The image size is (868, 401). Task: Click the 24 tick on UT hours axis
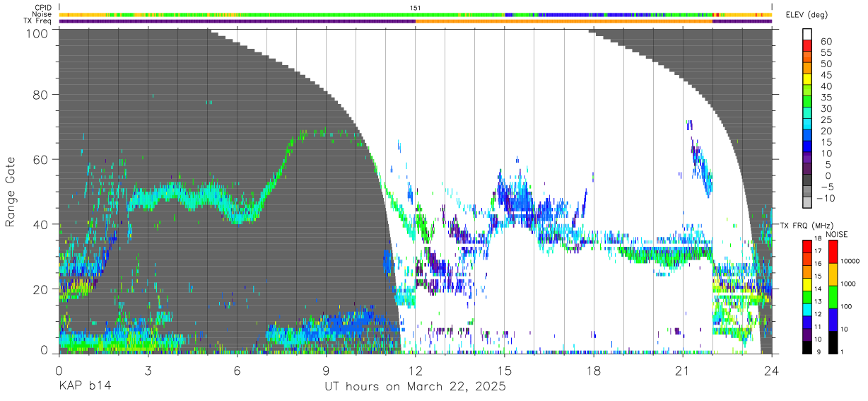pyautogui.click(x=771, y=370)
